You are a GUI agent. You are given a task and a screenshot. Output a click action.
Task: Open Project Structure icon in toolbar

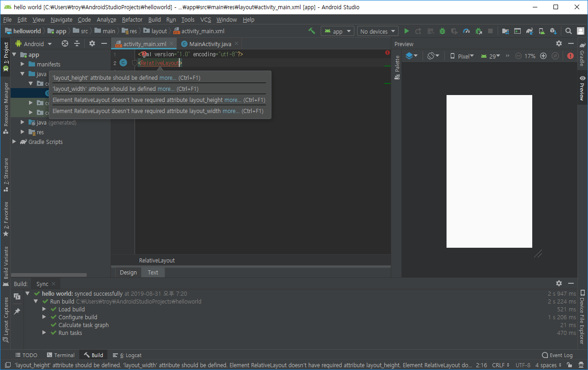coord(506,31)
